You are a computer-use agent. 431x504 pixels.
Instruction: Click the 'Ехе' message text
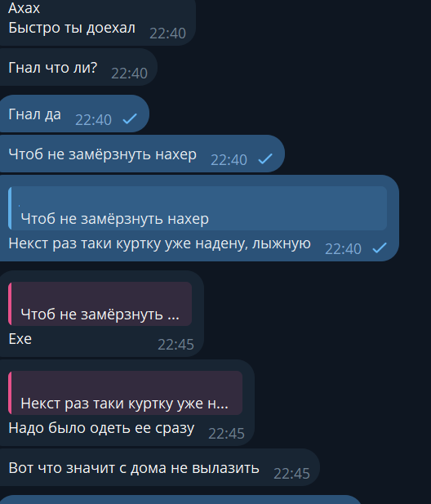coord(20,339)
